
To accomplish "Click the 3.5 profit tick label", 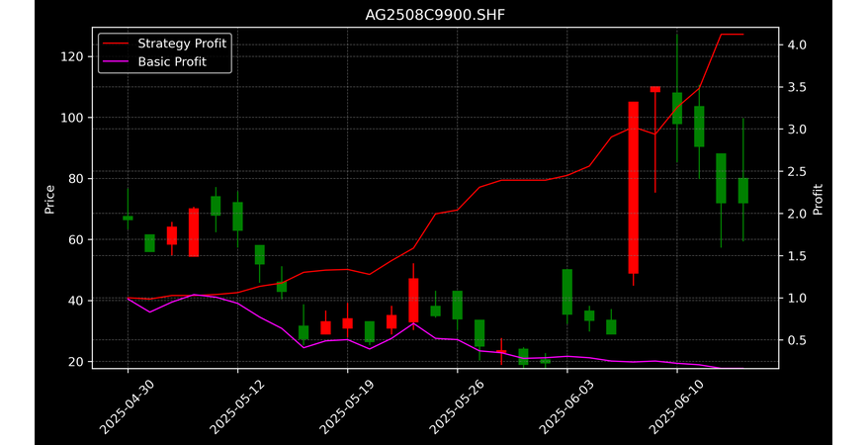I will pos(796,87).
